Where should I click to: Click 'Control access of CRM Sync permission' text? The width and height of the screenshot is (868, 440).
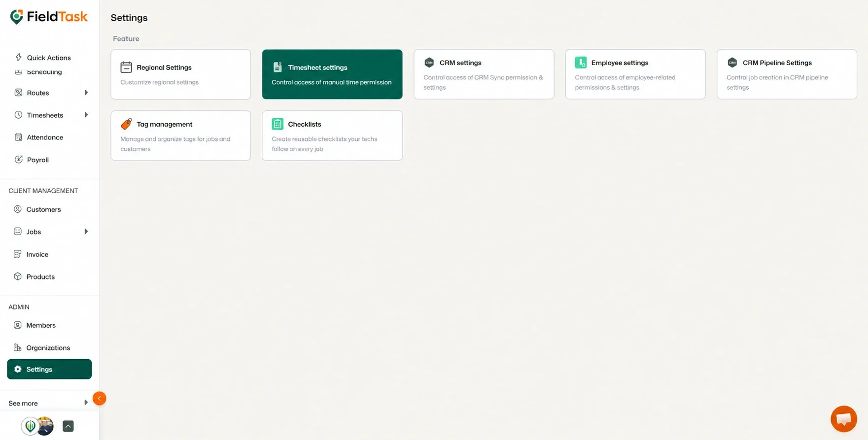point(483,82)
